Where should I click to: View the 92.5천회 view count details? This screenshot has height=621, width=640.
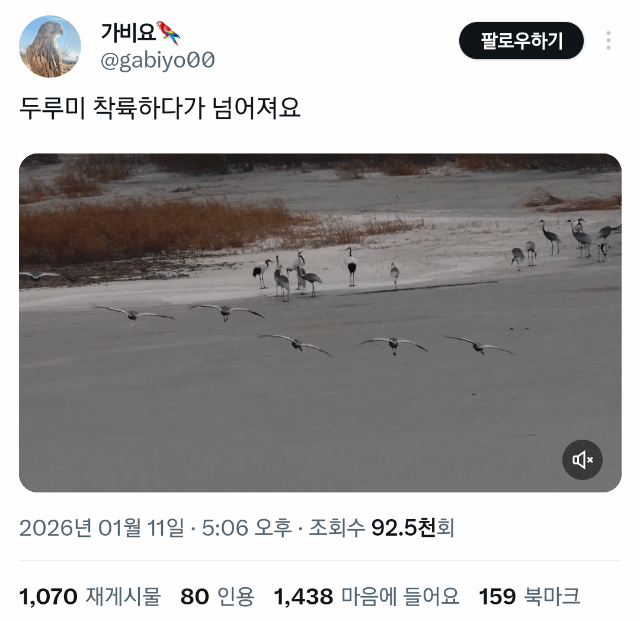click(381, 528)
